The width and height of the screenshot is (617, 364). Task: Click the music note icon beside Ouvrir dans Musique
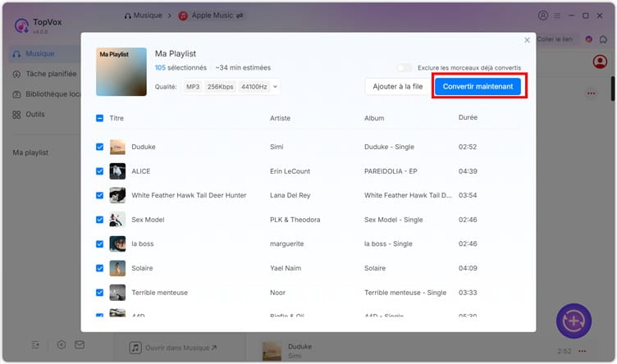(135, 348)
